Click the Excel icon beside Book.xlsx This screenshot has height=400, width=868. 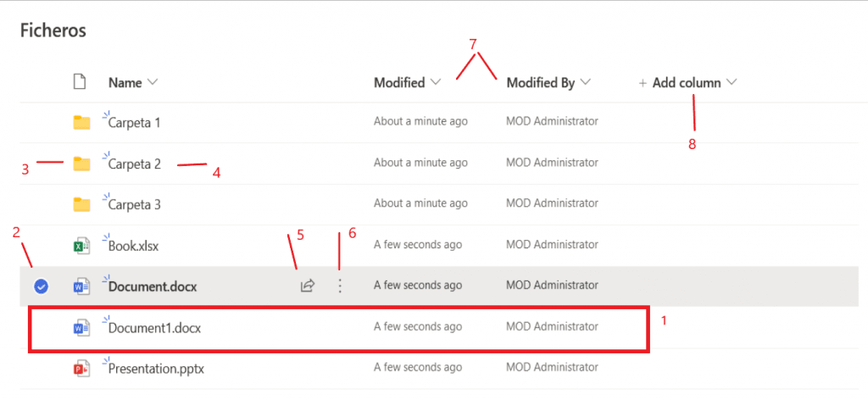82,246
